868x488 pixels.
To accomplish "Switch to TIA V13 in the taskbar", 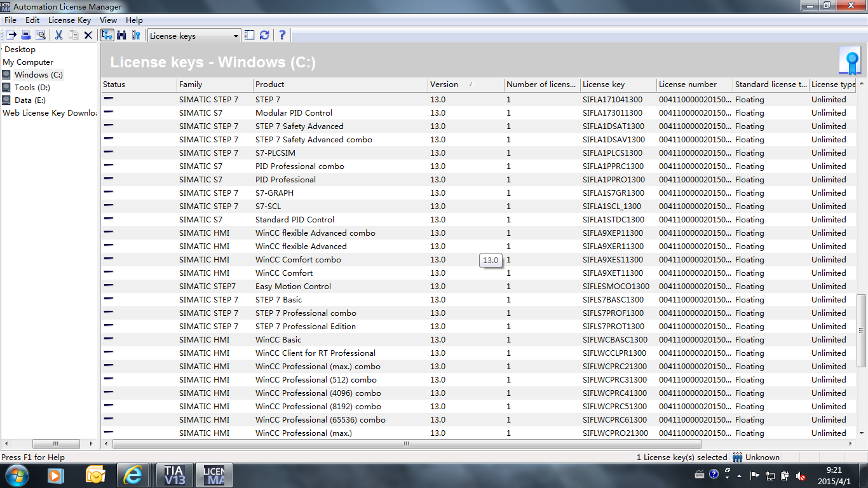I will click(x=175, y=475).
